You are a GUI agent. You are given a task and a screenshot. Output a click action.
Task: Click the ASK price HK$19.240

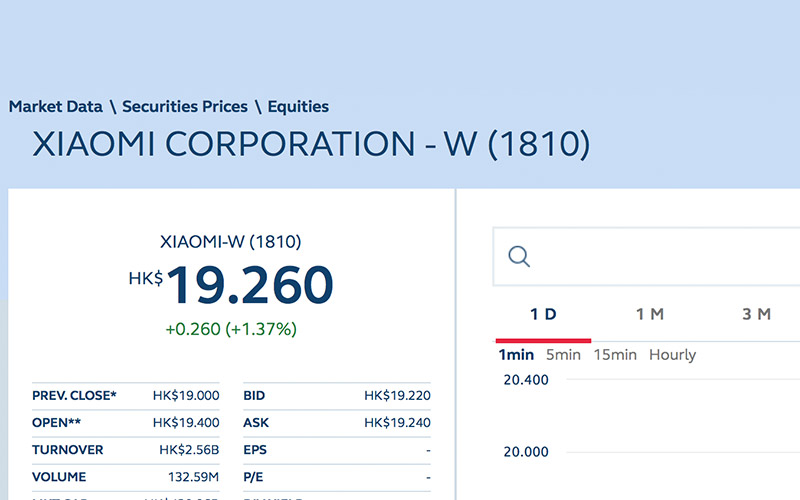point(397,422)
